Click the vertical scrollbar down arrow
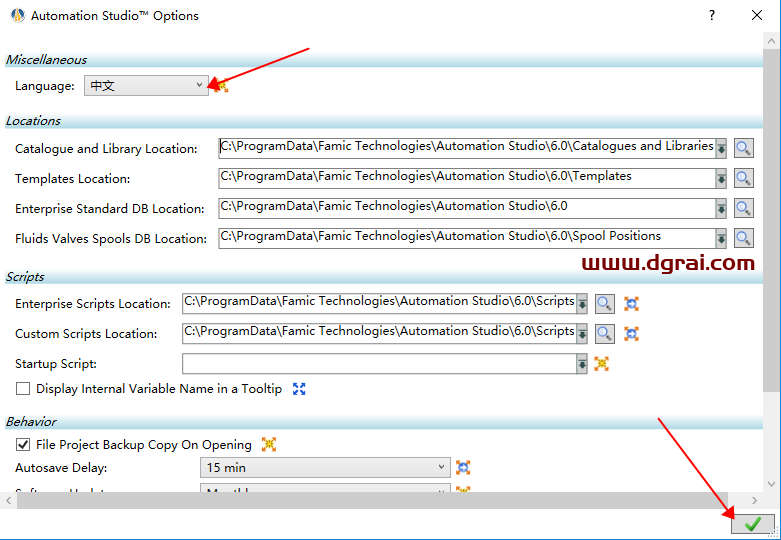 [772, 484]
